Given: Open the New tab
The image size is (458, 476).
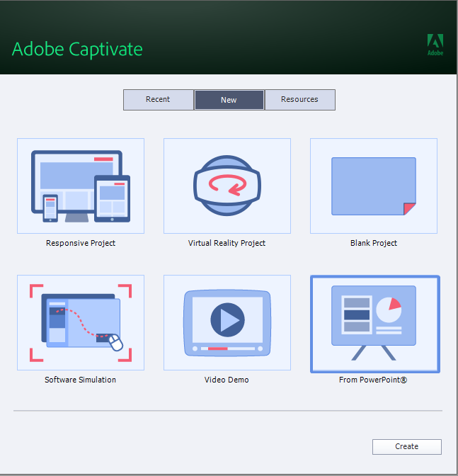Looking at the screenshot, I should pos(229,100).
